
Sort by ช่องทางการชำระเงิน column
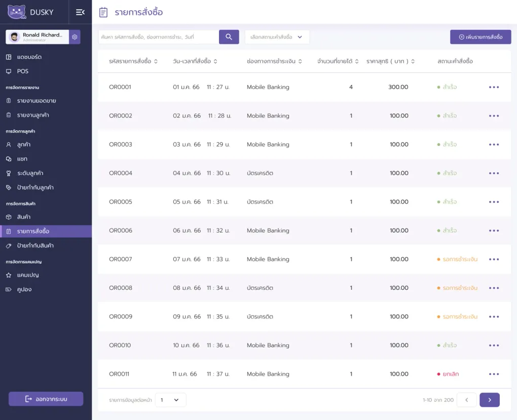click(x=300, y=61)
